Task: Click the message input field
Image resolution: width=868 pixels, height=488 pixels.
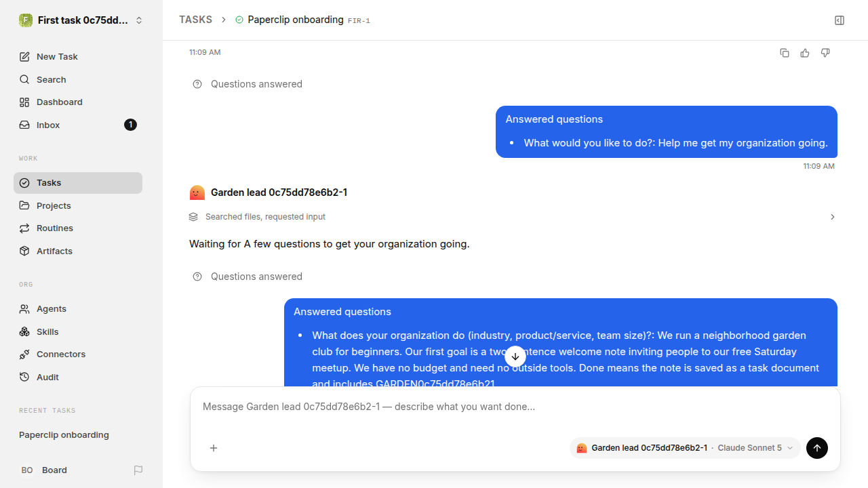Action: coord(515,407)
